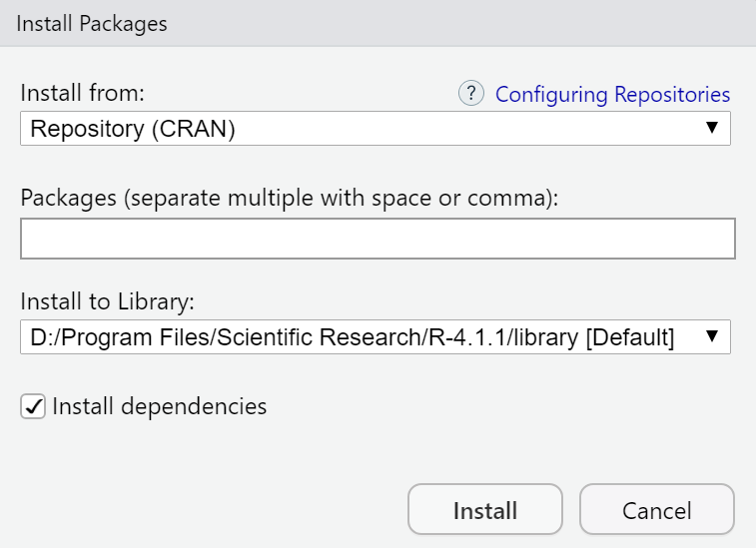This screenshot has width=756, height=548.
Task: Click the question mark help icon
Action: tap(470, 94)
